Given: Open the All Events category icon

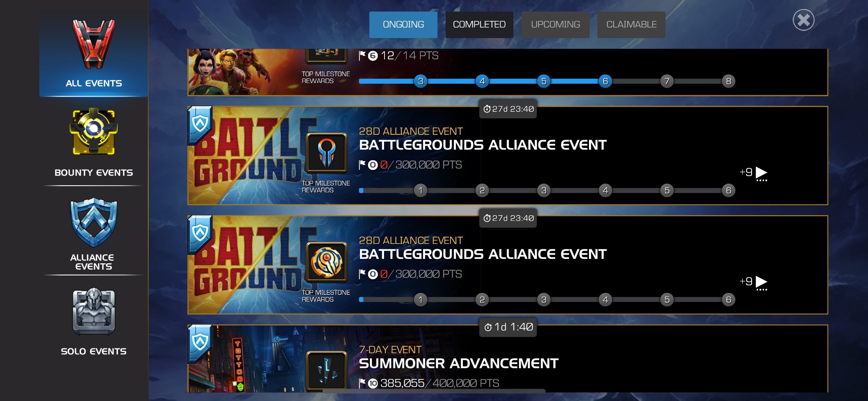Looking at the screenshot, I should 94,44.
